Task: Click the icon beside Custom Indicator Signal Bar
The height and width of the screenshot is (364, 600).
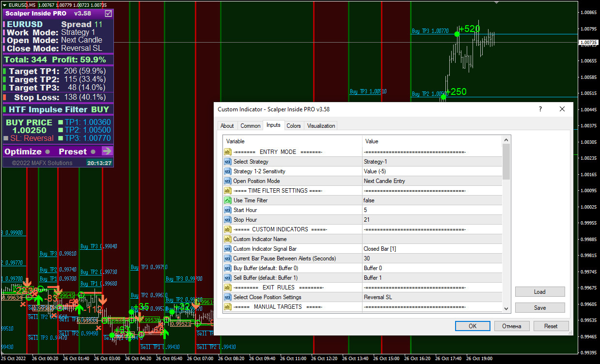Action: (227, 249)
